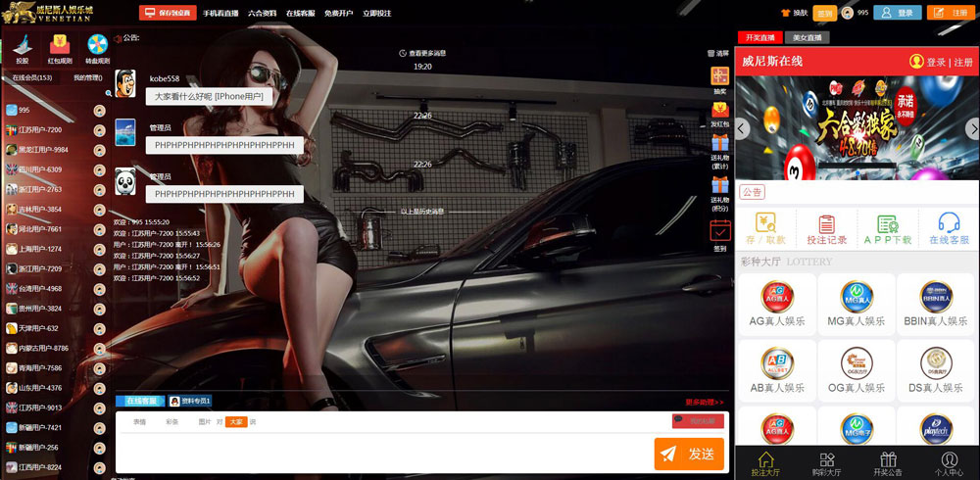Switch to the 我的管理 tab
This screenshot has height=480, width=980.
point(87,77)
